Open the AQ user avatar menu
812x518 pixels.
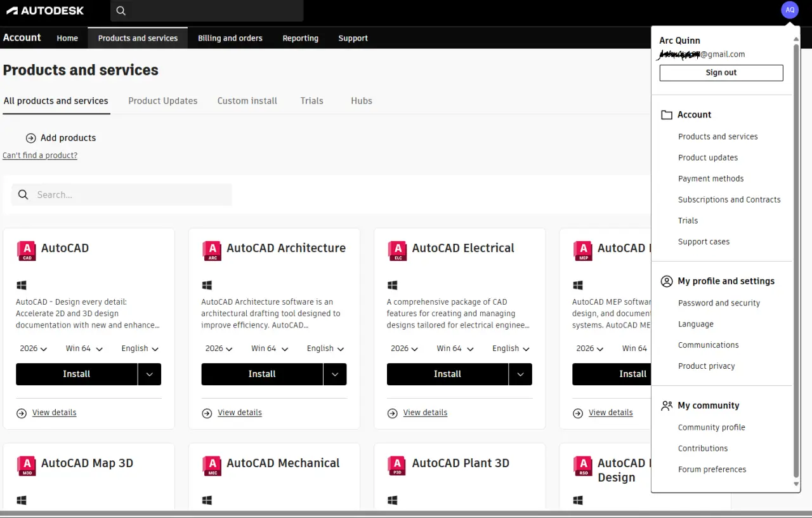point(790,10)
